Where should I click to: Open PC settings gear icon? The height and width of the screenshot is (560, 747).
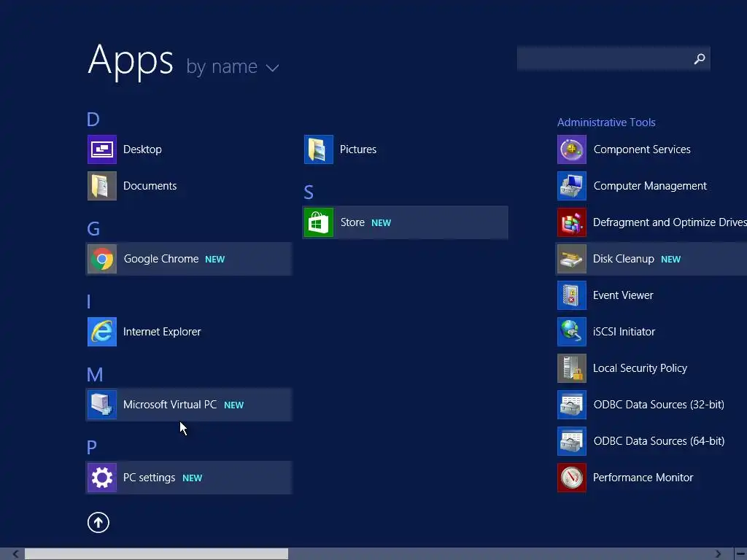(102, 478)
